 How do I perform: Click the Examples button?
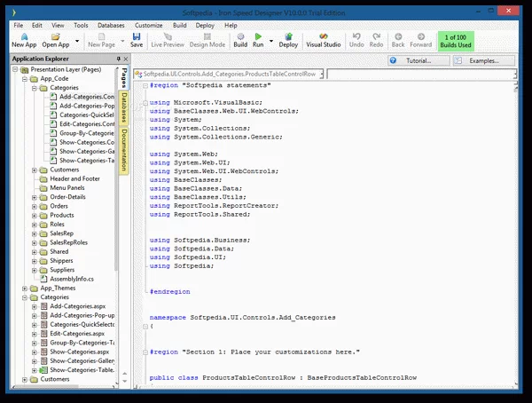point(482,59)
